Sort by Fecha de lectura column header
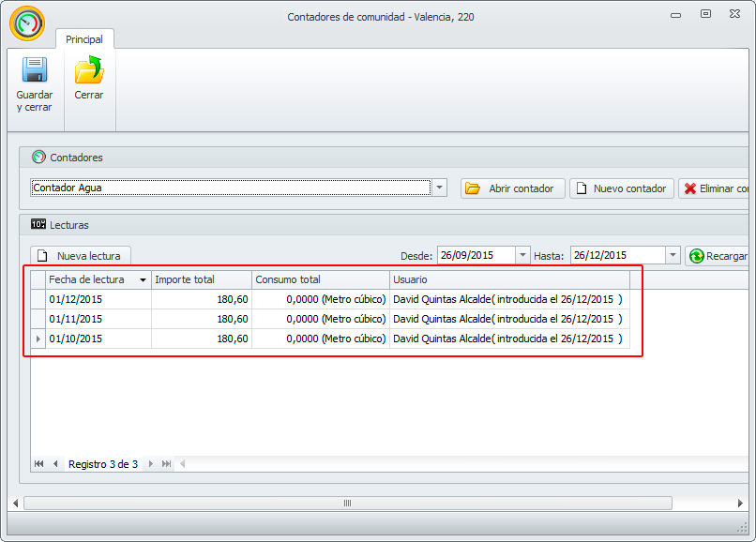Image resolution: width=756 pixels, height=542 pixels. tap(92, 279)
